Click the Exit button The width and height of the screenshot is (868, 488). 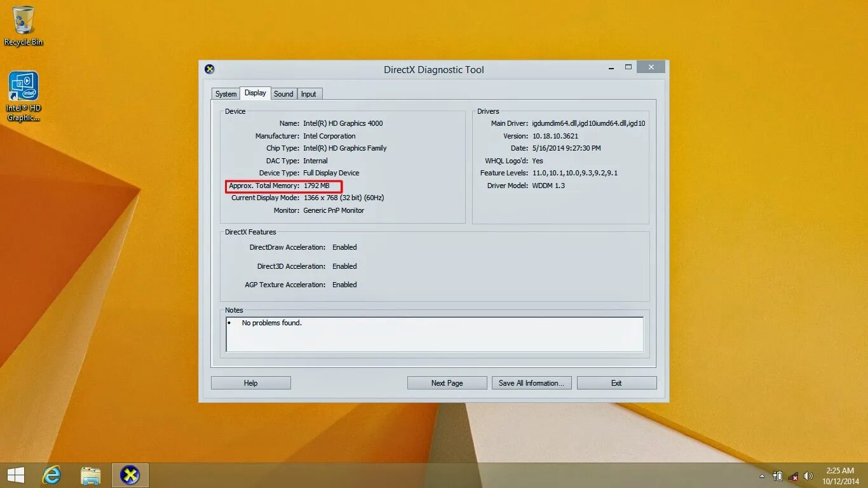[x=616, y=383]
